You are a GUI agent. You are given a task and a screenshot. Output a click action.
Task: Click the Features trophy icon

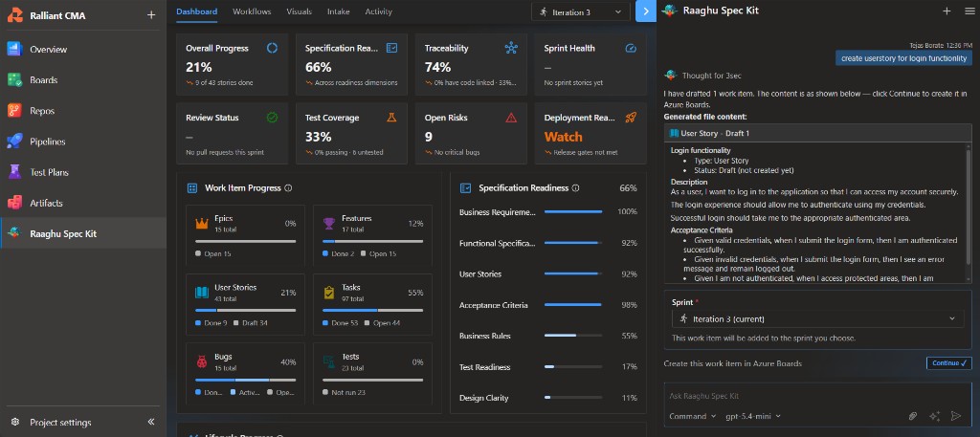pos(329,223)
